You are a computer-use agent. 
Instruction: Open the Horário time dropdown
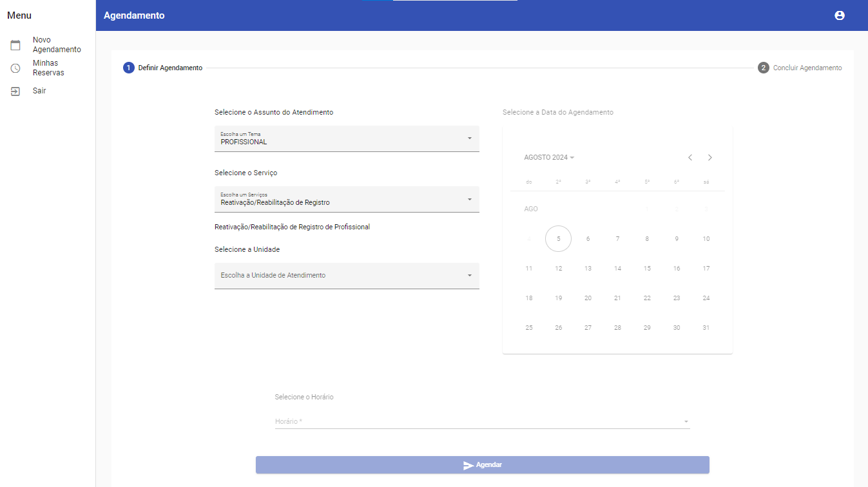(482, 421)
